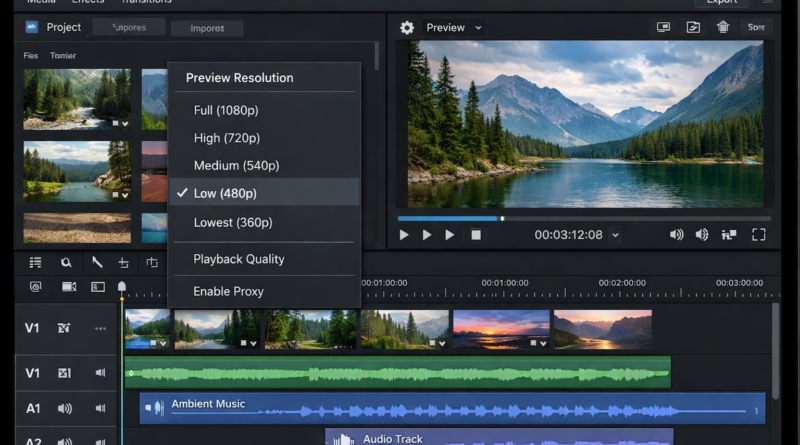800x445 pixels.
Task: Click the first speaker volume icon in preview
Action: (x=677, y=235)
